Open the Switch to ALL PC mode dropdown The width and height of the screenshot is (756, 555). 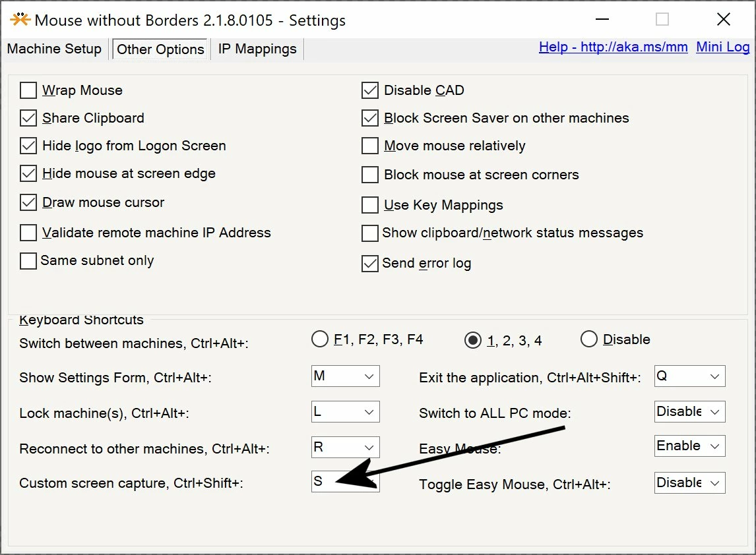click(689, 412)
